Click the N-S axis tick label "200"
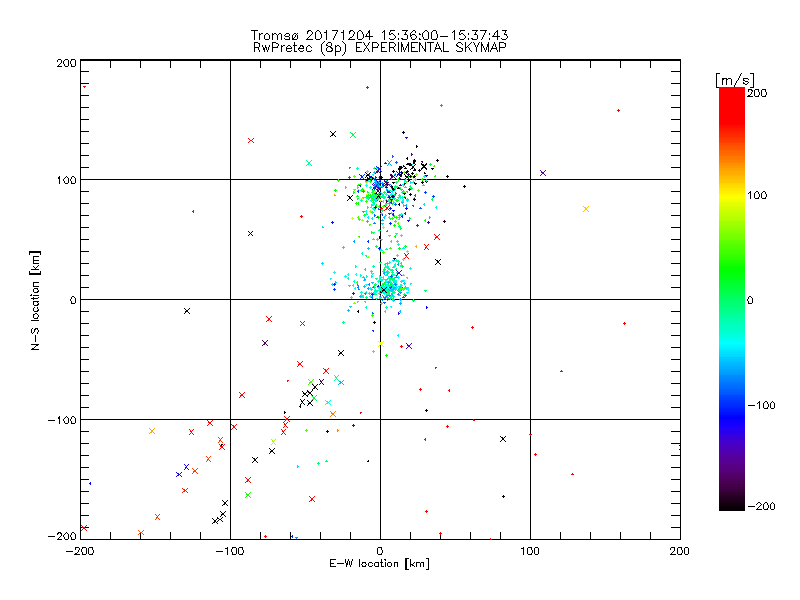Screen dimensions: 800x600 point(66,63)
